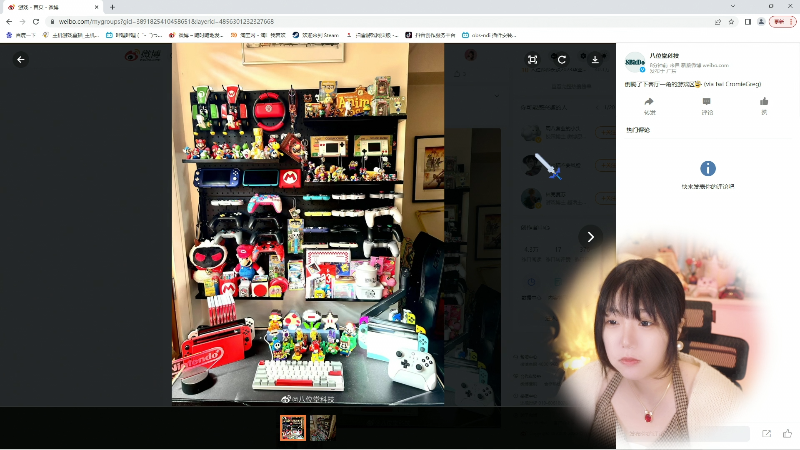Bookmark this page with the star icon
This screenshot has height=450, width=800.
(731, 21)
